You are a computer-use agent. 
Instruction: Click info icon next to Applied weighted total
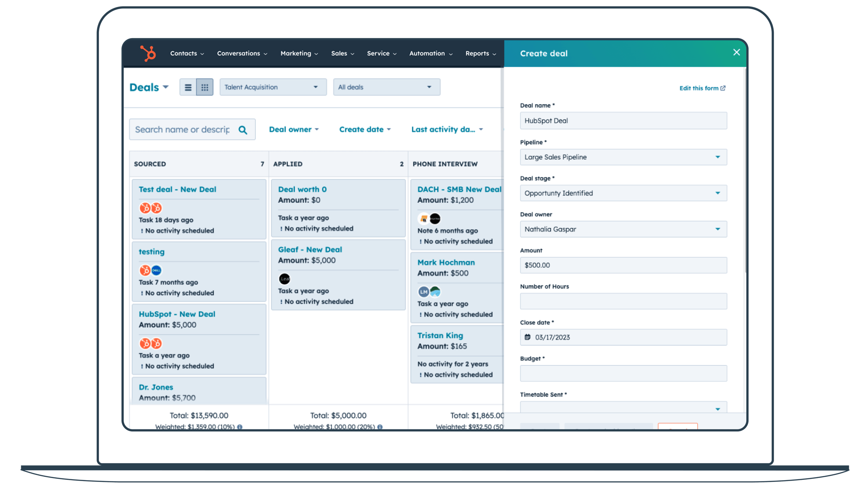pos(380,427)
